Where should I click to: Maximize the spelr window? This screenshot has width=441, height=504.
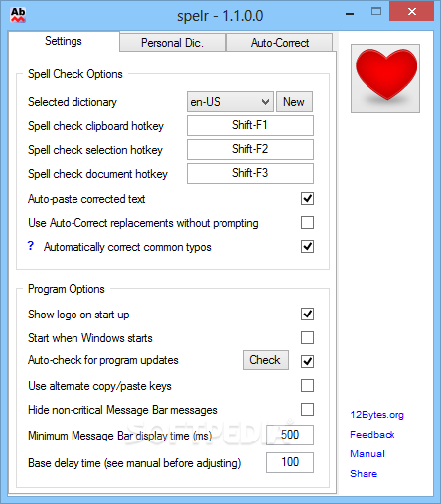point(376,12)
